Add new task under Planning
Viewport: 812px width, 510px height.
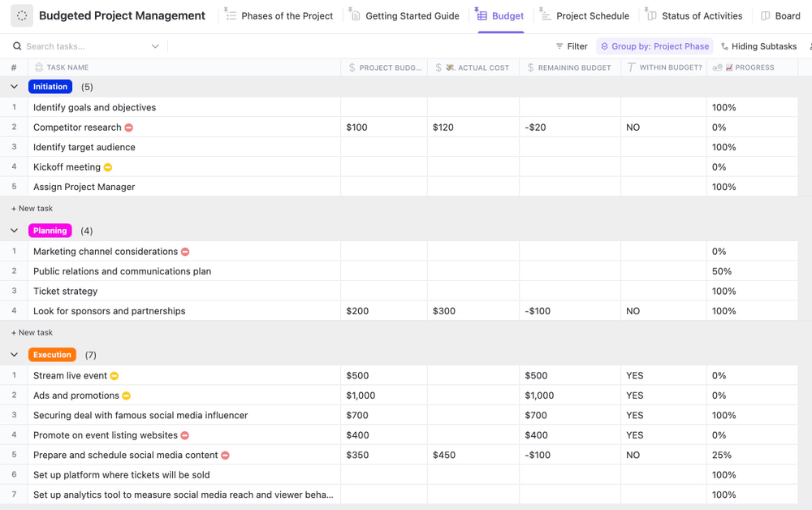(x=32, y=332)
